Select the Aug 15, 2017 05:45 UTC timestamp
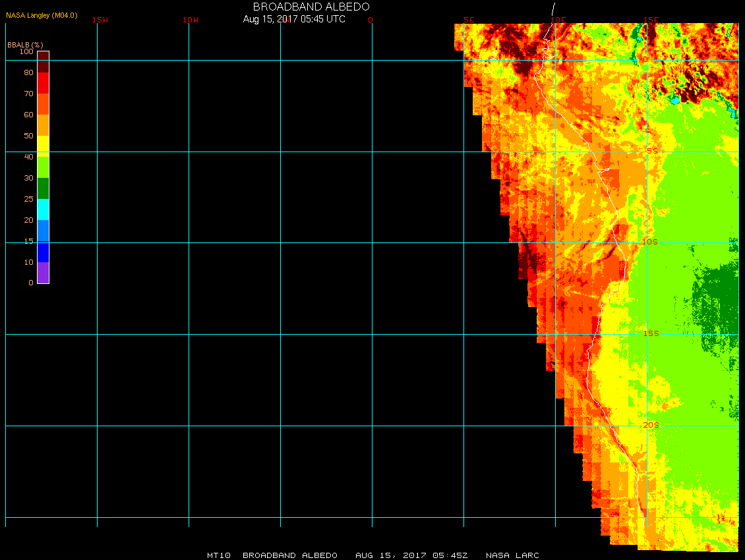Screen dimensions: 745x560 click(294, 19)
